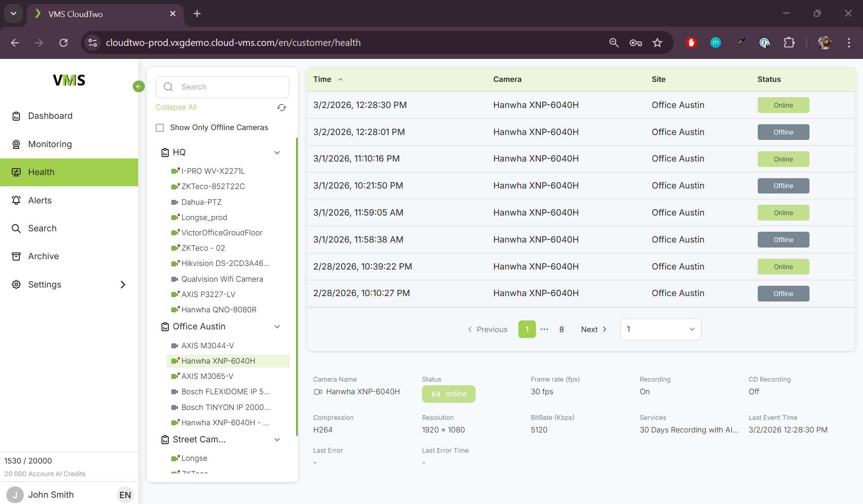
Task: Click the green sidebar collapse arrow icon
Action: (139, 86)
